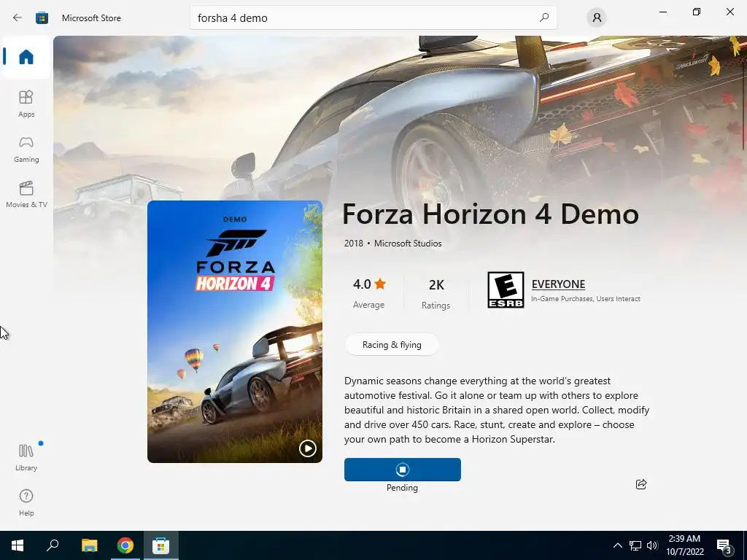Open File Explorer from taskbar
The image size is (747, 560).
89,545
